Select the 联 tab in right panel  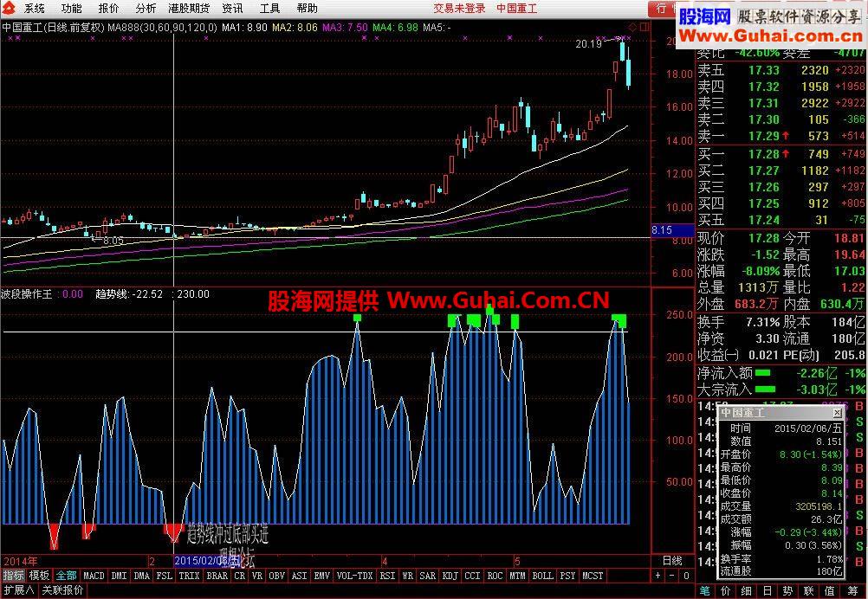809,591
